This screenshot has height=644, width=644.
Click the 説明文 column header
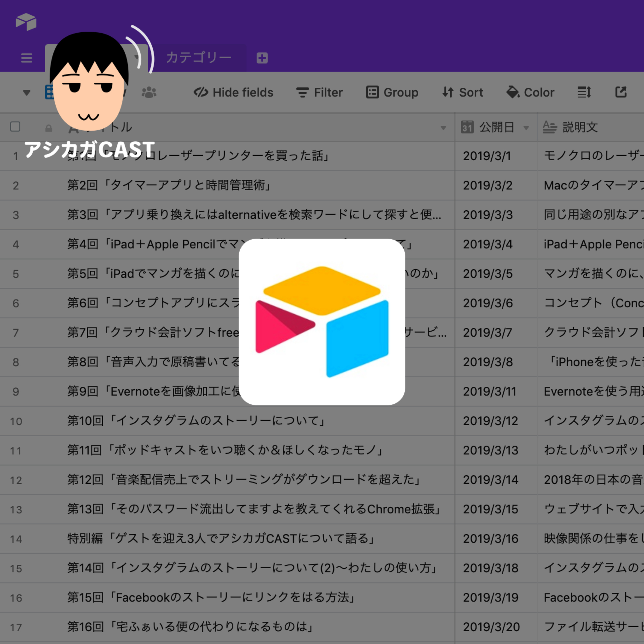pyautogui.click(x=580, y=127)
